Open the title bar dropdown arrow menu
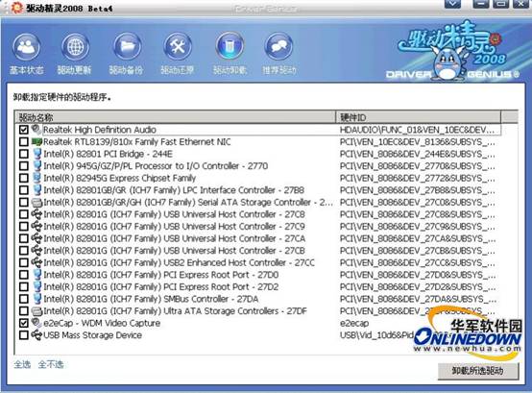532x393 pixels. (453, 4)
